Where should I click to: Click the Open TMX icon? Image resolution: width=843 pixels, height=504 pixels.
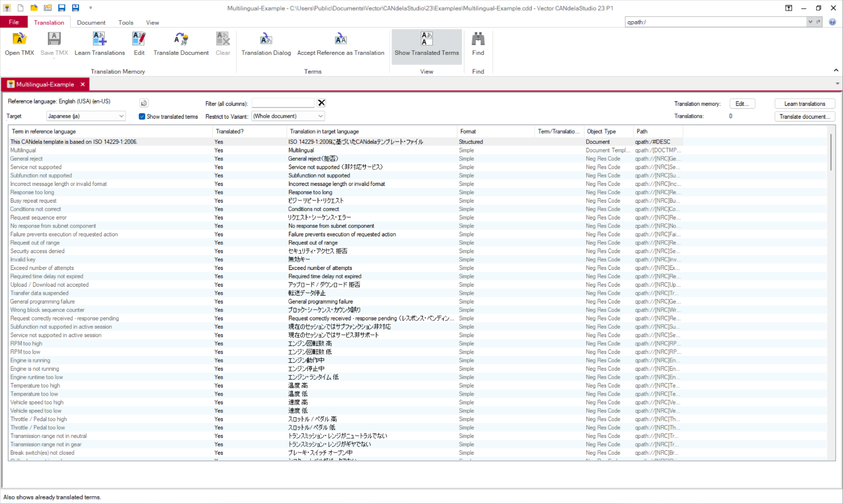20,45
